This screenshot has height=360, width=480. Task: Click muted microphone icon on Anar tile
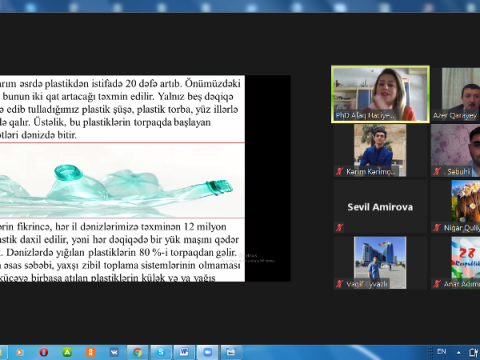[437, 284]
